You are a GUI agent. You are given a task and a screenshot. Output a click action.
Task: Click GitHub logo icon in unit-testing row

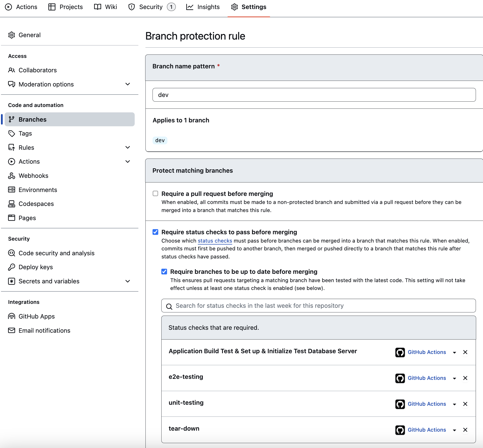400,404
